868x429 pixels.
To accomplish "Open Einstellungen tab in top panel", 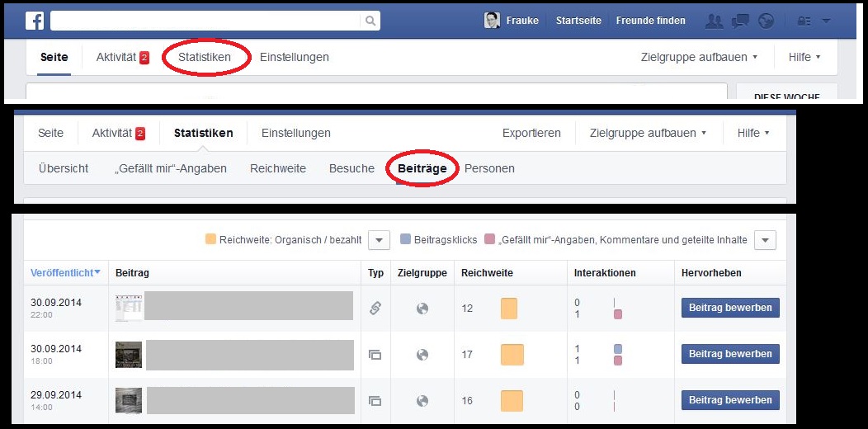I will [294, 57].
